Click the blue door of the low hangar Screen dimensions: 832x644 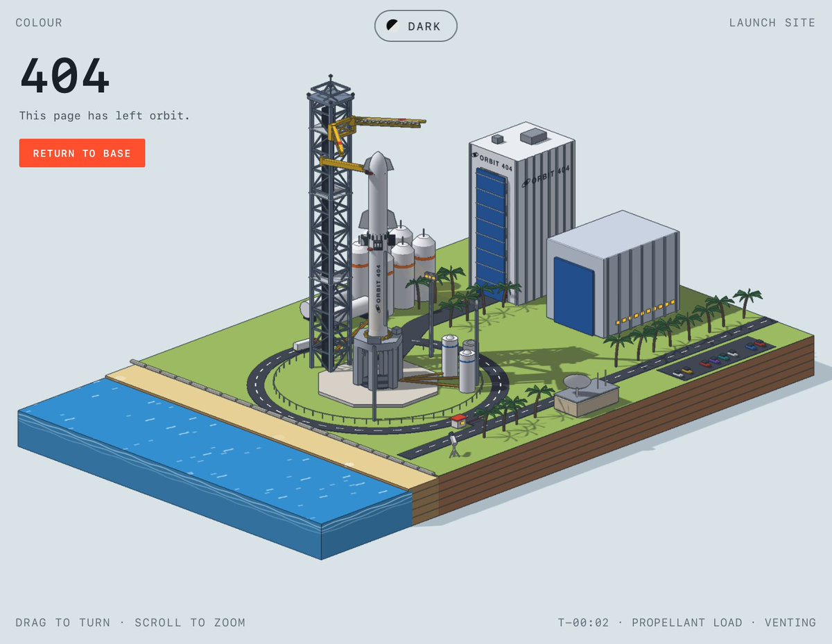[574, 296]
